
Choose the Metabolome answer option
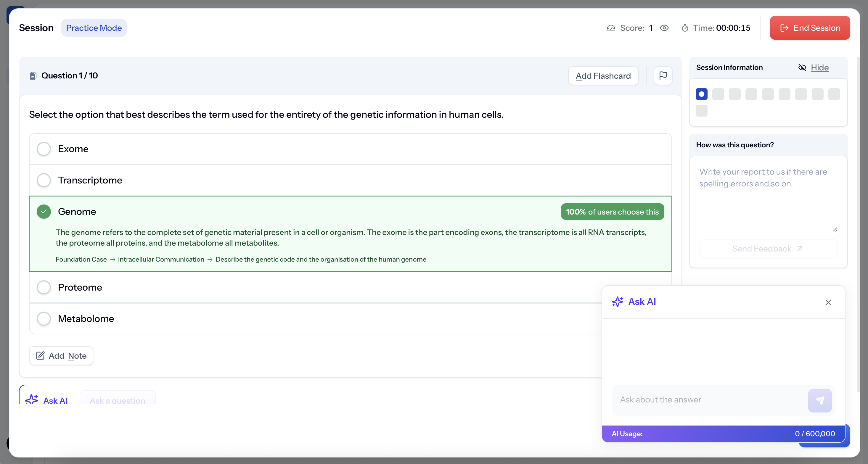tap(44, 318)
